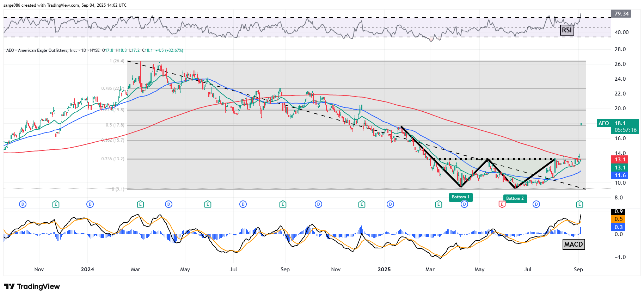Click the first dividend marker at far left
Viewport: 644px width, 297px height.
(x=23, y=204)
